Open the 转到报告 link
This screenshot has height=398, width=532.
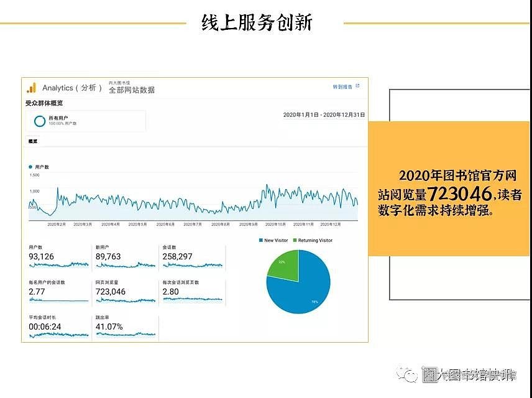click(342, 86)
